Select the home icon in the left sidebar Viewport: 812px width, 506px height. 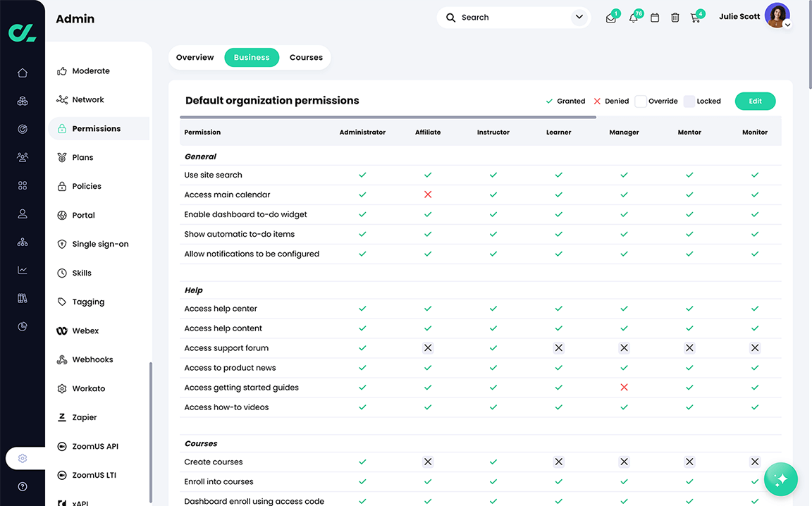(22, 72)
